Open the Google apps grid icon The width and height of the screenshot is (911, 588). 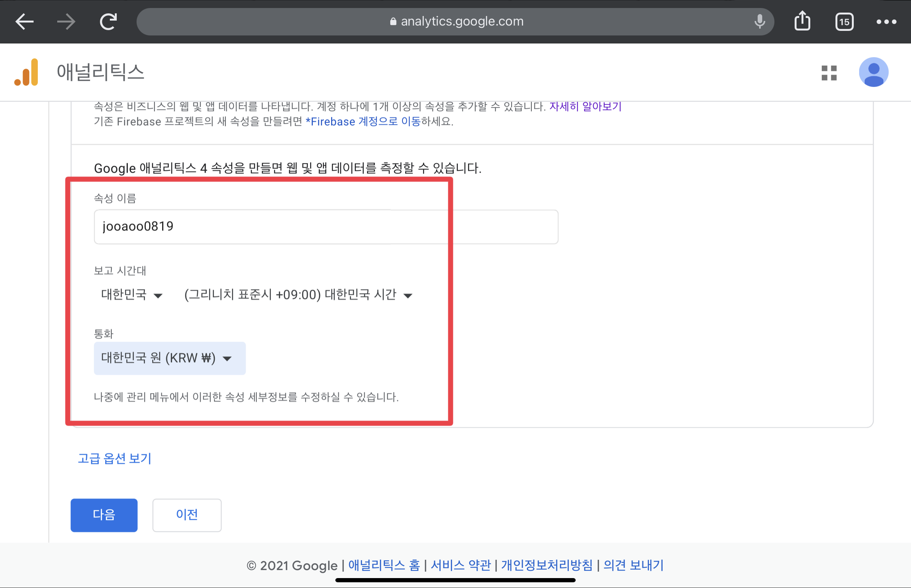coord(829,72)
